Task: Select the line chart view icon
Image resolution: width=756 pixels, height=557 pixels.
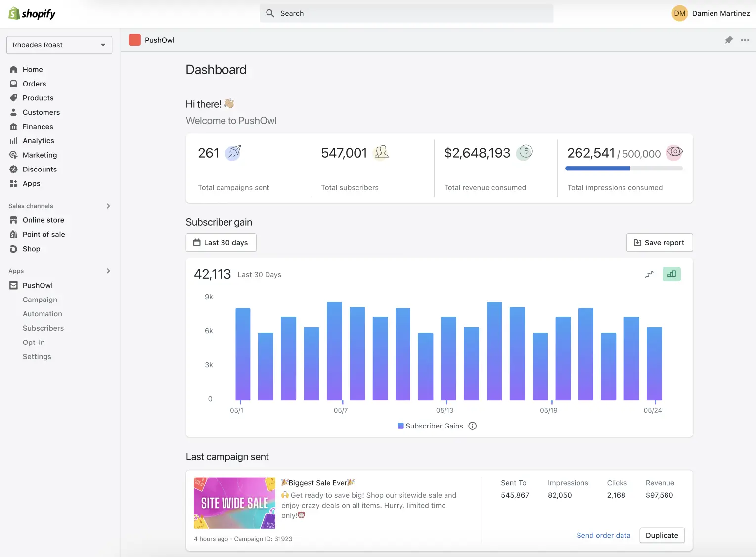Action: 649,274
